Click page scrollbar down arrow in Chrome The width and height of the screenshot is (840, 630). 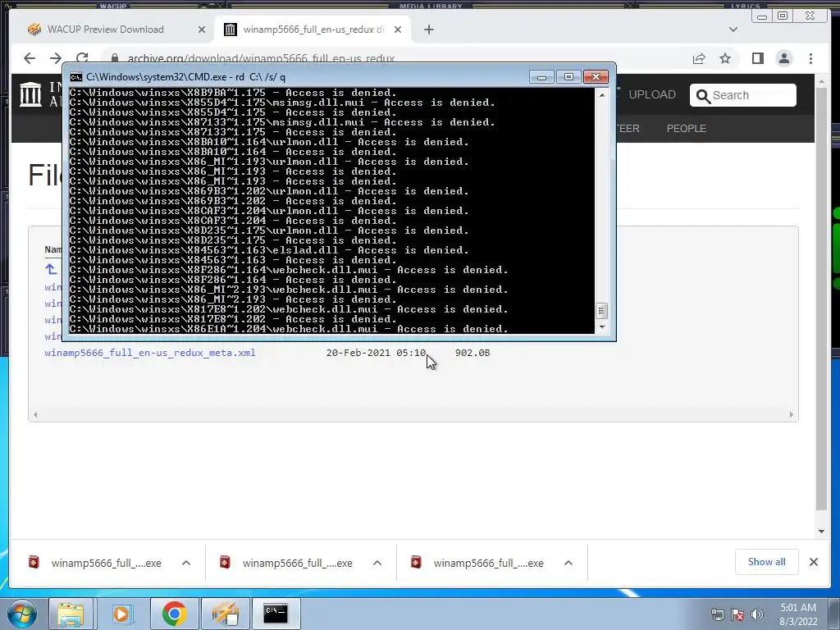point(821,531)
